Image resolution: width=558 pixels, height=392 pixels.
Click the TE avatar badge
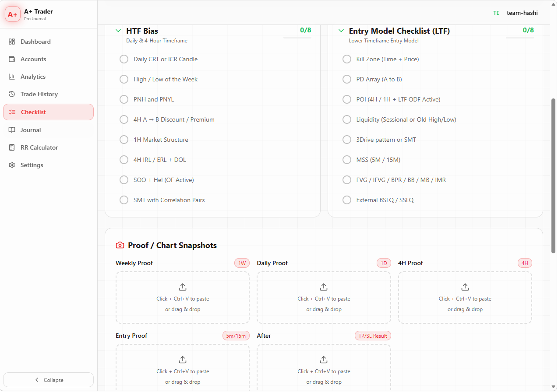pyautogui.click(x=496, y=13)
